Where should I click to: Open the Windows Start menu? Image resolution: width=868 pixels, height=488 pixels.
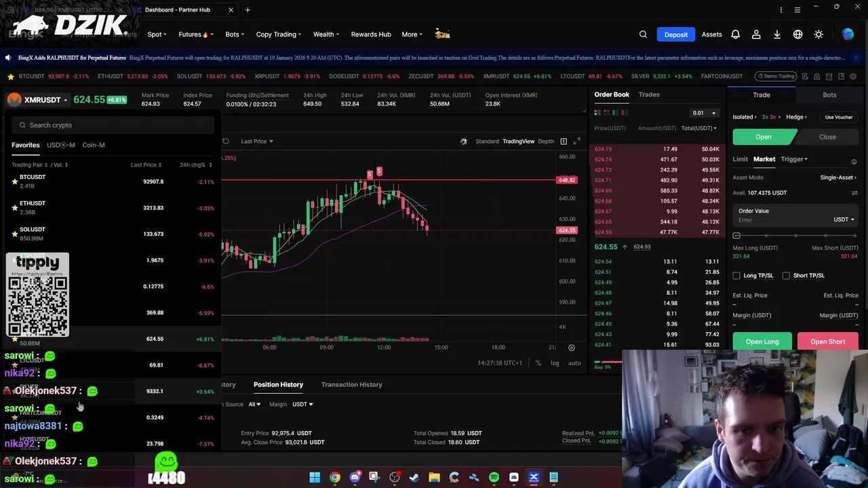click(315, 477)
